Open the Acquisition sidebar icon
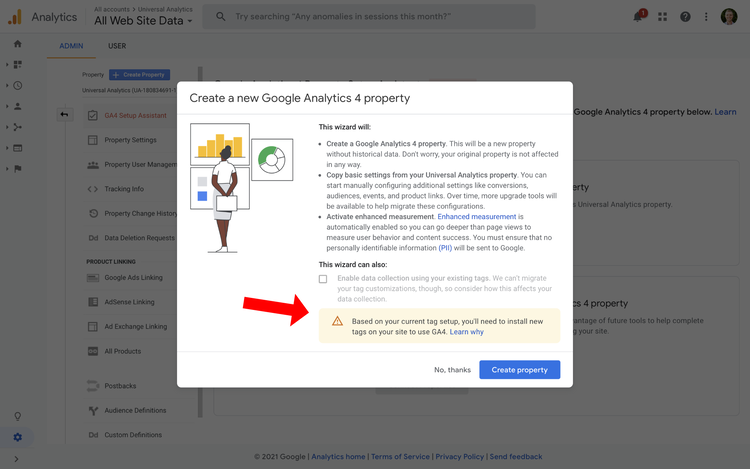The height and width of the screenshot is (469, 750). click(x=18, y=127)
